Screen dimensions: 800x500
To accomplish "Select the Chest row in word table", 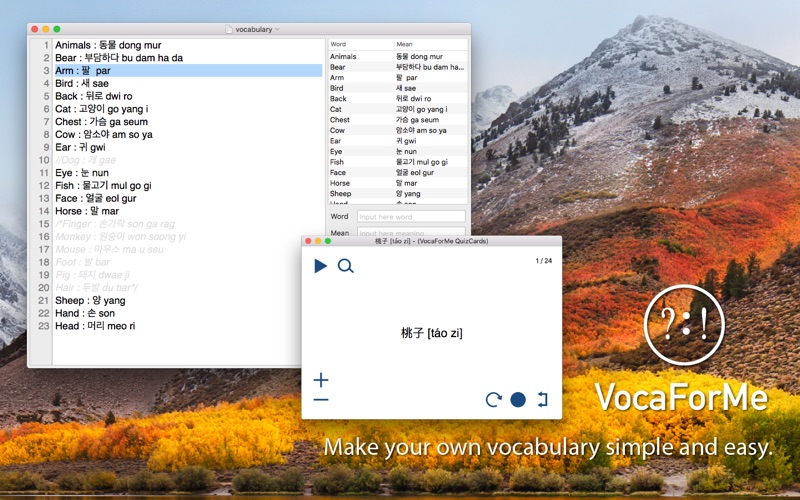I will pyautogui.click(x=398, y=120).
